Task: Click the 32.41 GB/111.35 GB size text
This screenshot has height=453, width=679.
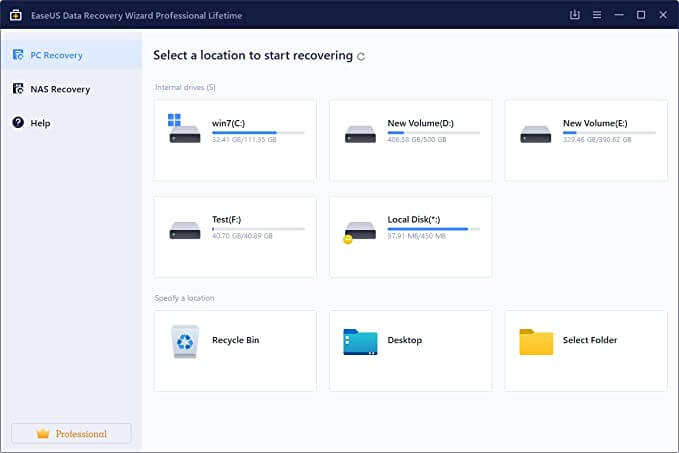Action: [x=244, y=139]
